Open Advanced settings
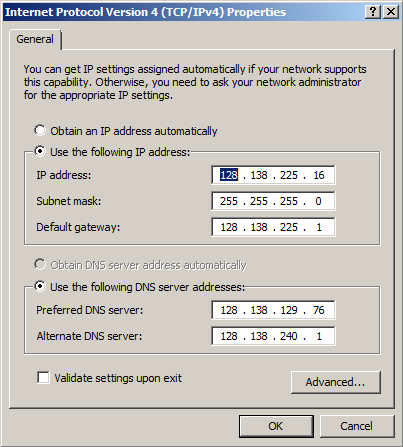The height and width of the screenshot is (447, 403). point(336,382)
